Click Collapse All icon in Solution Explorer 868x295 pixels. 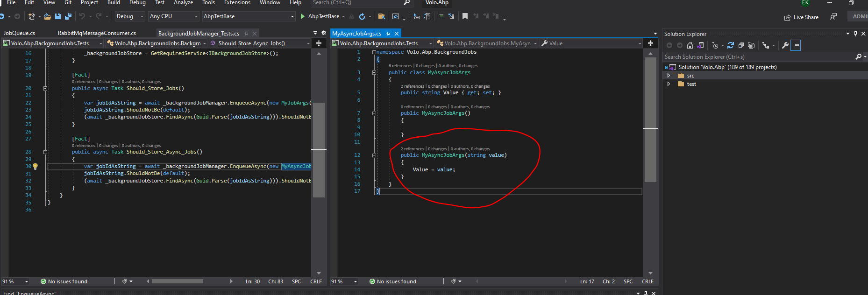coord(741,45)
